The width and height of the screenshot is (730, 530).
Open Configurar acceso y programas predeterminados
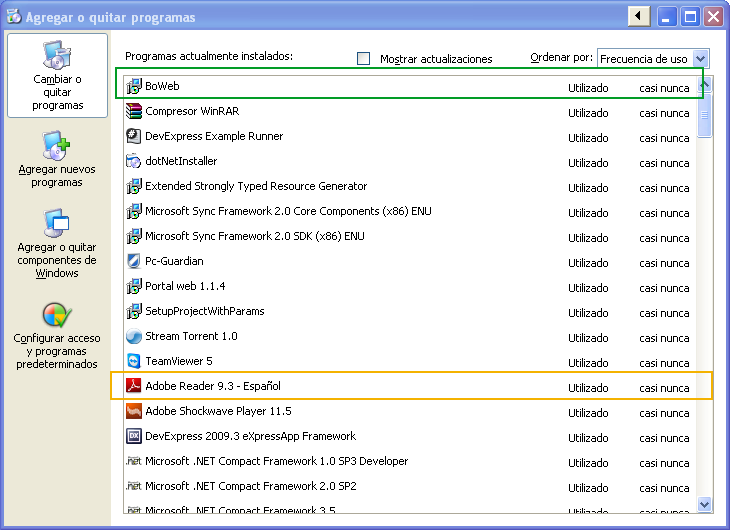tap(57, 336)
